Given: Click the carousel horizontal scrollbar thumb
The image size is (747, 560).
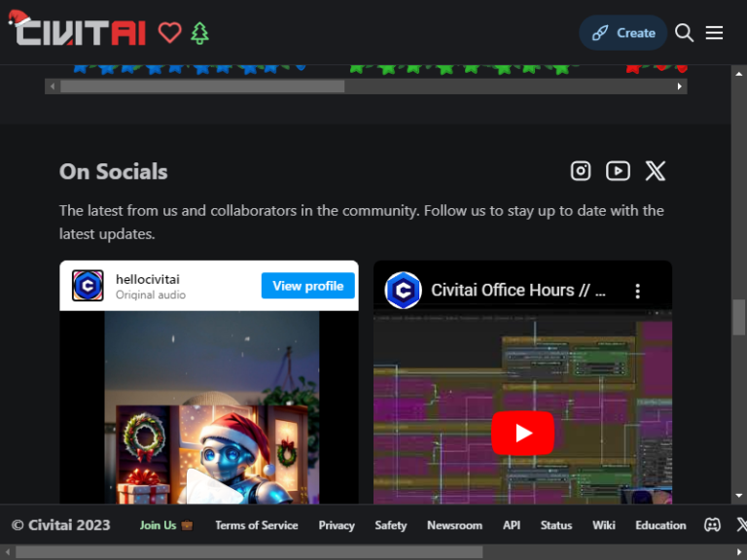Looking at the screenshot, I should coord(202,87).
